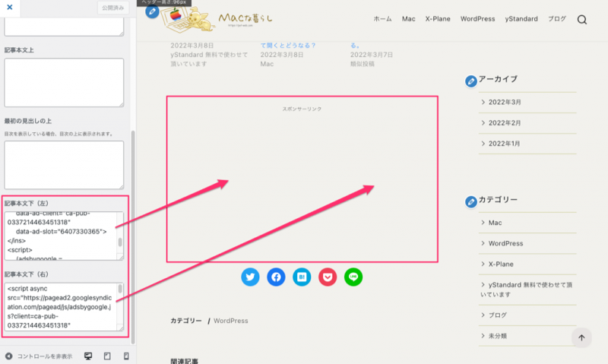Switch to desktop preview icon

coord(88,356)
